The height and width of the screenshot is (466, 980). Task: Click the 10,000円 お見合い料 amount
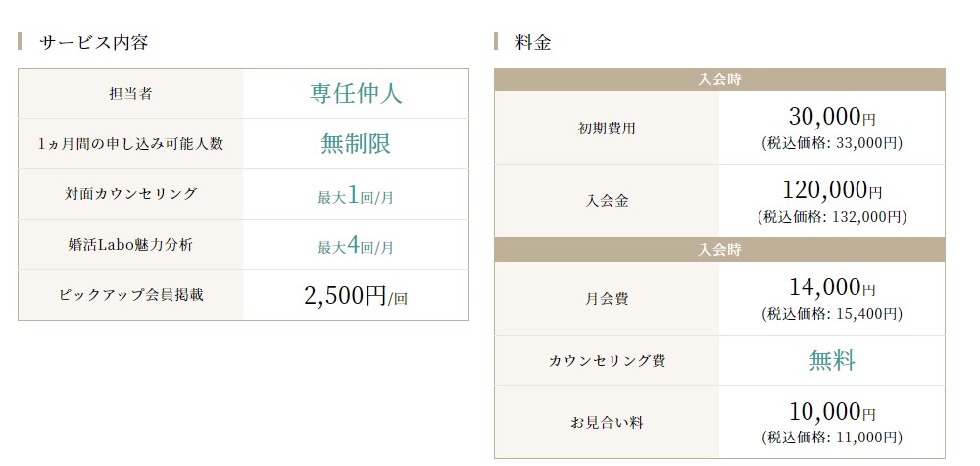[832, 412]
